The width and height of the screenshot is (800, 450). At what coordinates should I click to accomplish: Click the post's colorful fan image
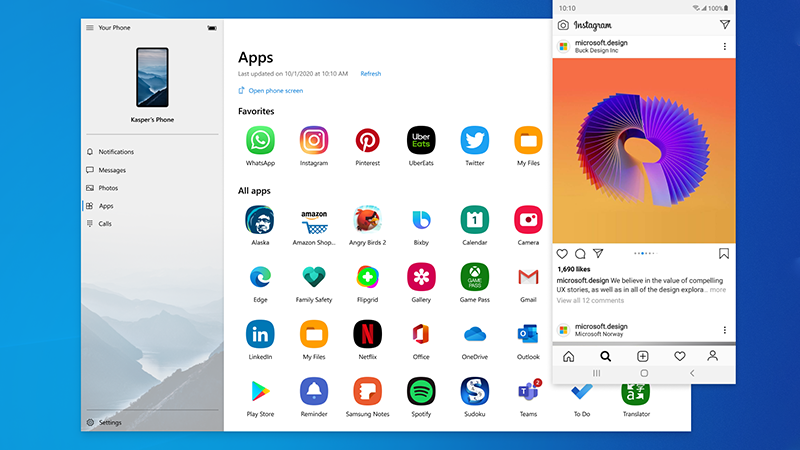tap(644, 151)
